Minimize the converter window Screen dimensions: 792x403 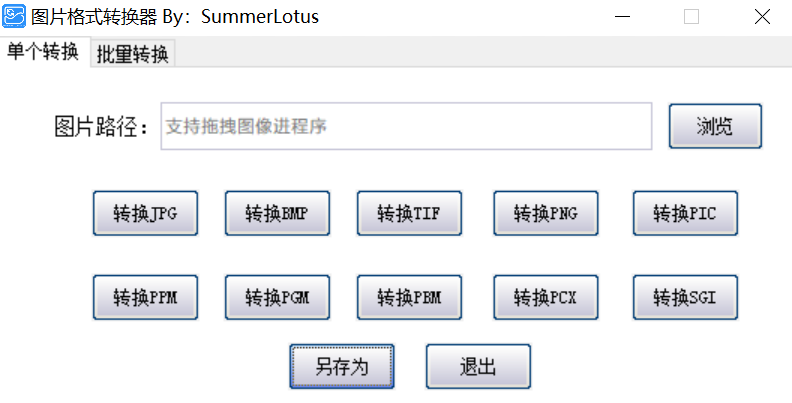(x=622, y=17)
